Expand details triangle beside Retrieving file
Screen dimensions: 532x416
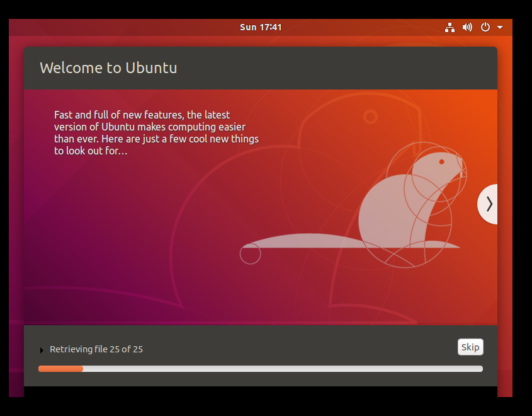(x=42, y=350)
